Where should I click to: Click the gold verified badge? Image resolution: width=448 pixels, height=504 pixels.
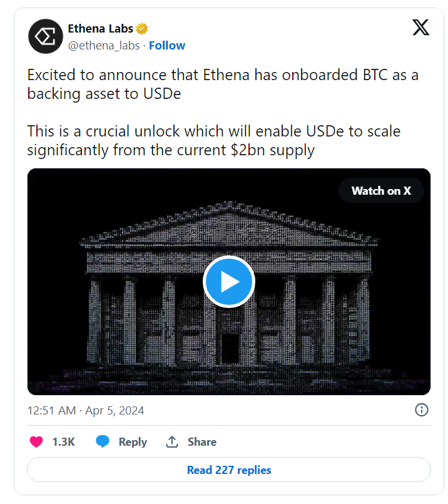141,29
